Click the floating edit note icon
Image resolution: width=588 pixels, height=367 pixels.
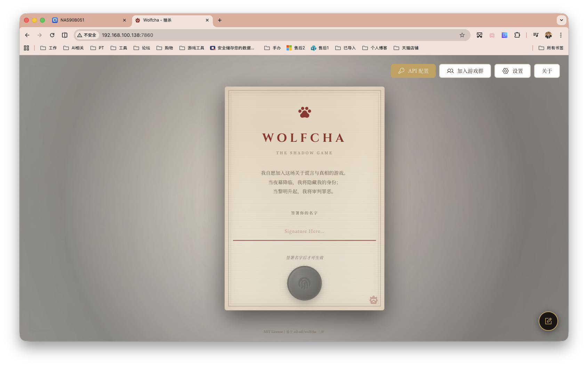(x=548, y=321)
